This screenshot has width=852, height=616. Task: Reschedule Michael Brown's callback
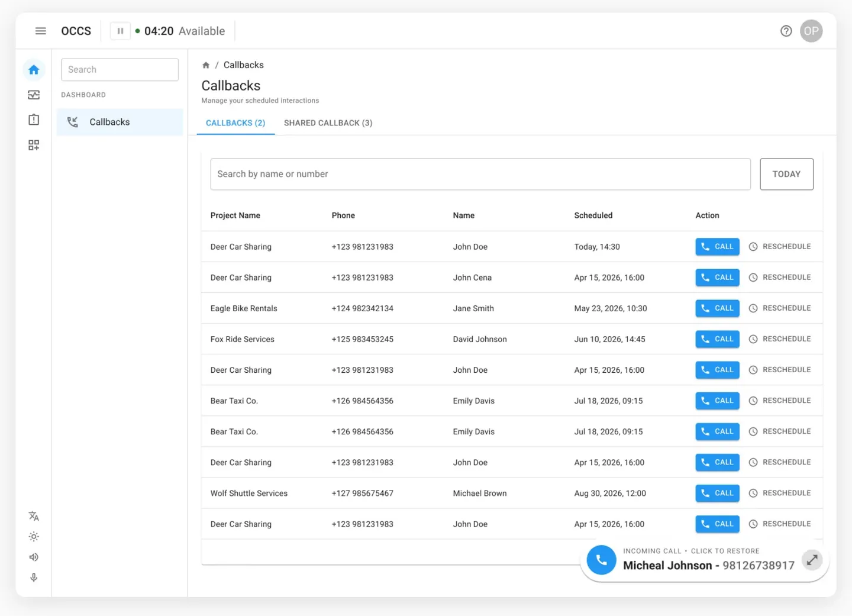coord(780,493)
